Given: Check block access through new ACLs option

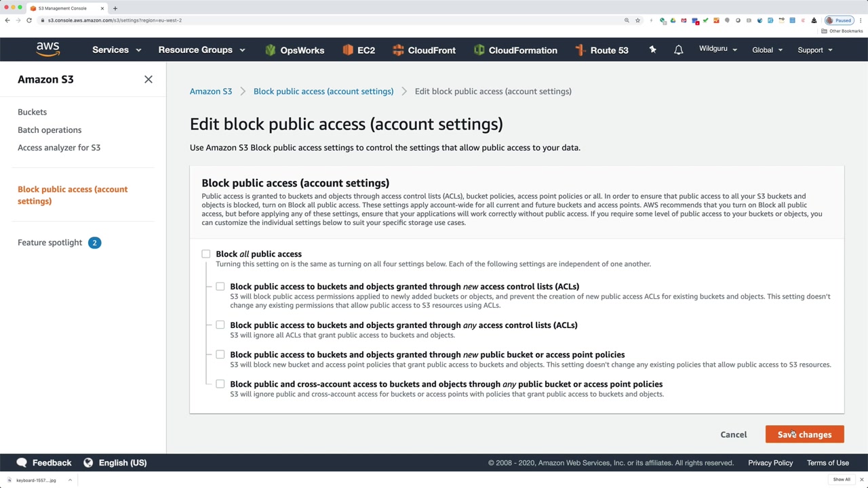Looking at the screenshot, I should pyautogui.click(x=220, y=287).
